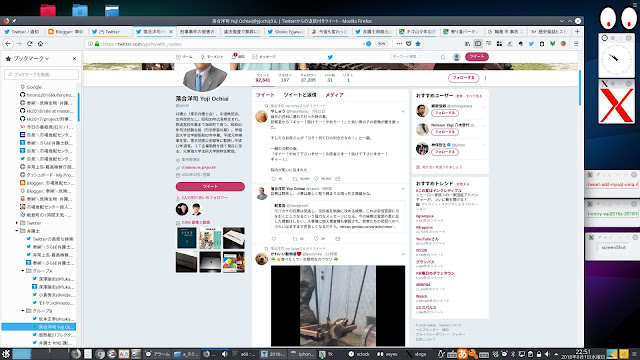This screenshot has width=640, height=360.
Task: Open Firefox hamburger menu
Action: pyautogui.click(x=576, y=44)
